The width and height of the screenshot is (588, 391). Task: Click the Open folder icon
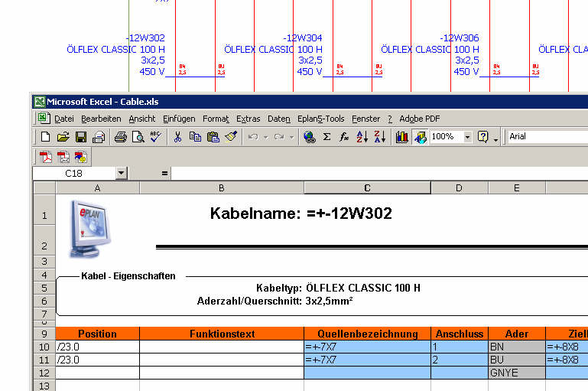[63, 137]
